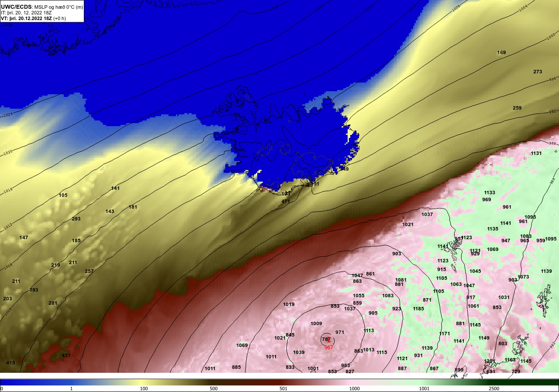Pick the height value 293
Image resolution: width=559 pixels, height=392 pixels.
coord(76,219)
